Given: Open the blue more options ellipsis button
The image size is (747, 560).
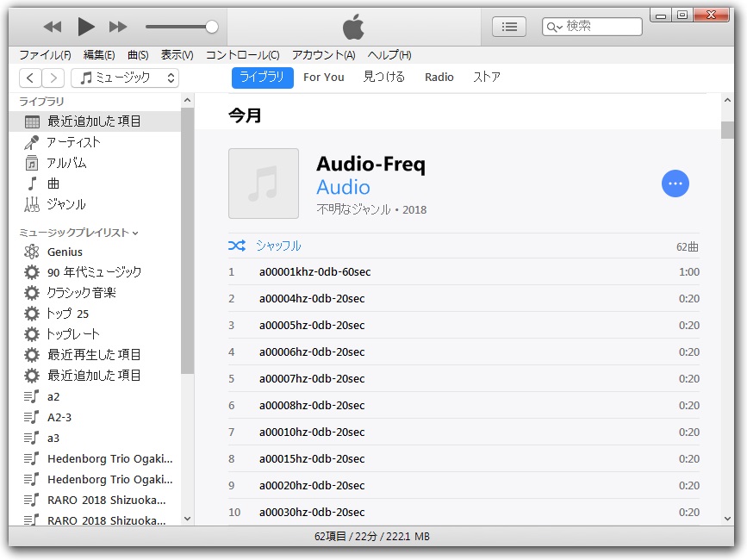Looking at the screenshot, I should tap(675, 184).
